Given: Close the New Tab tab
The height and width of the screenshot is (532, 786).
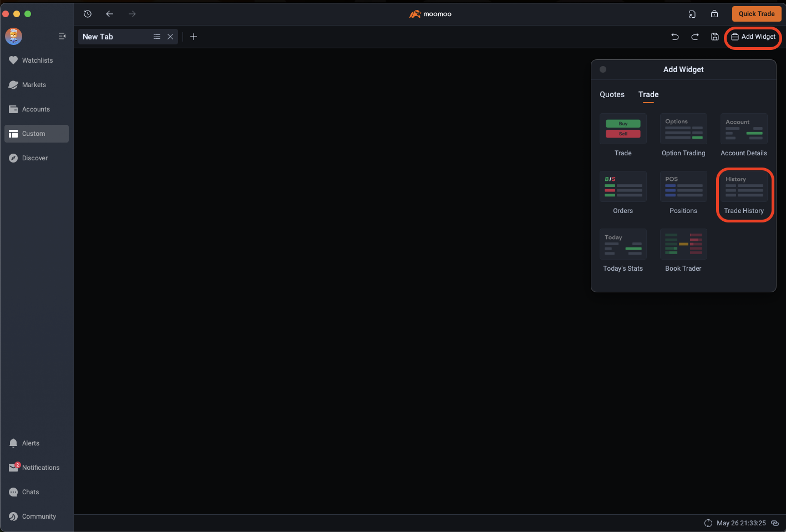Looking at the screenshot, I should point(170,37).
